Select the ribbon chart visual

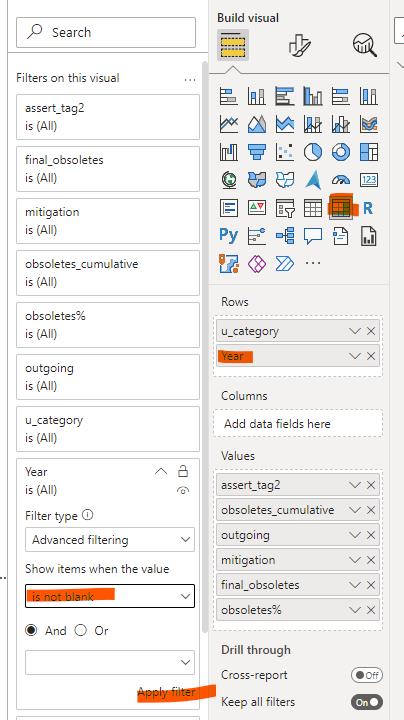[x=369, y=124]
